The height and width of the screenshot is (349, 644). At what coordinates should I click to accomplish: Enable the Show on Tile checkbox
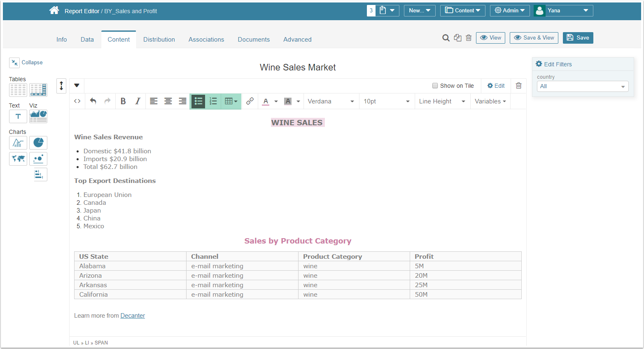coord(435,86)
